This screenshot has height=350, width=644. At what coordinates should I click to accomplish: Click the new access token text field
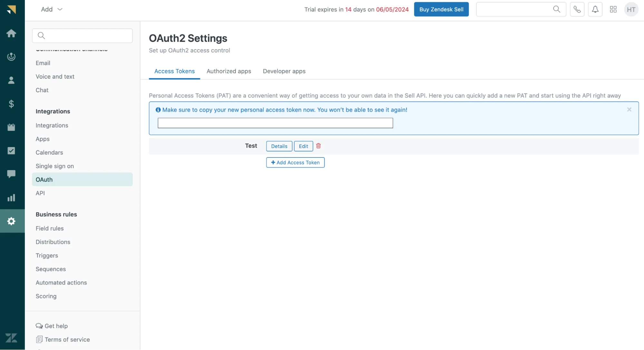(x=275, y=123)
